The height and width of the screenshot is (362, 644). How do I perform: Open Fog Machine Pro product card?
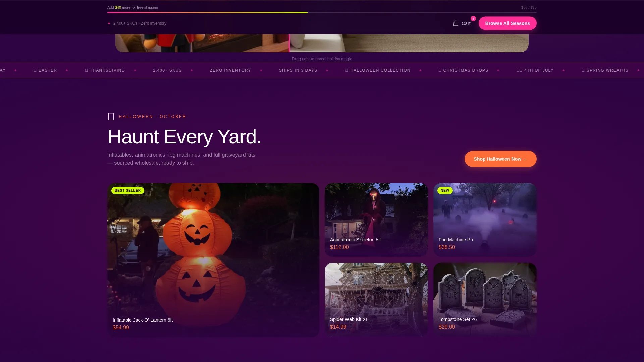tap(485, 220)
